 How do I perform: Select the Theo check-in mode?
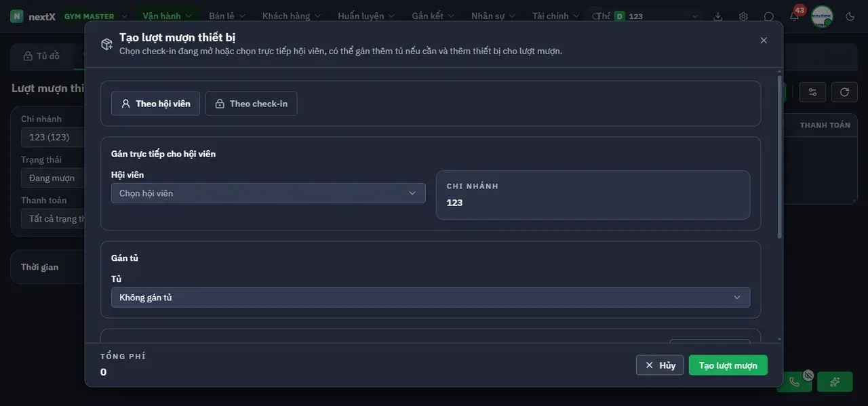point(251,104)
